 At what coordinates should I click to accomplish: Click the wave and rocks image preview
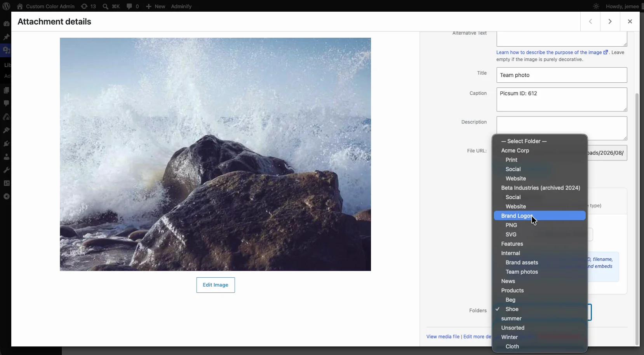pos(215,154)
